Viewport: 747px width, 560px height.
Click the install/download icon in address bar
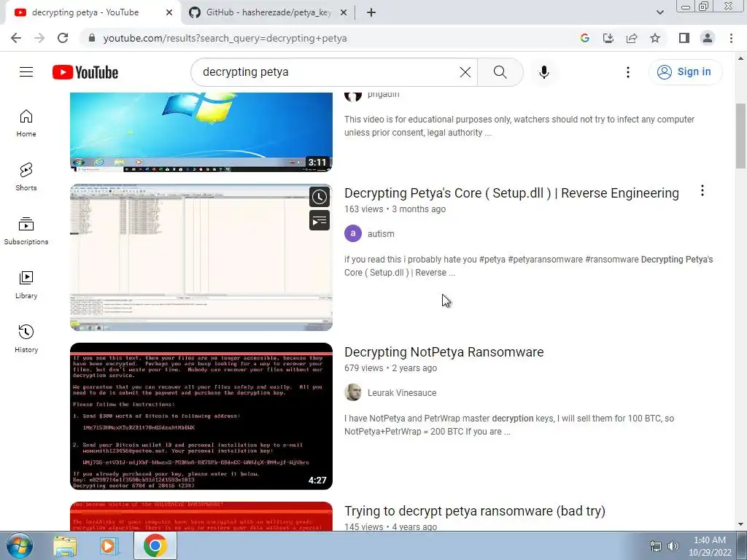tap(608, 38)
